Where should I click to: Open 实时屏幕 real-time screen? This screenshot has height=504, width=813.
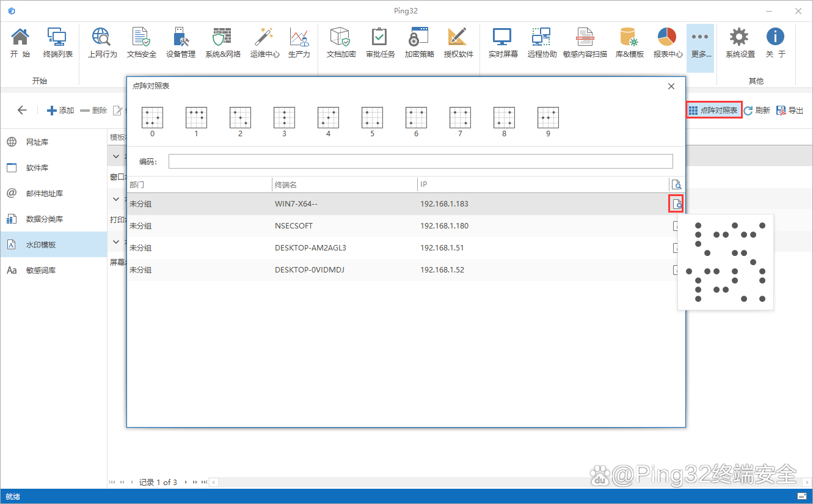point(503,43)
